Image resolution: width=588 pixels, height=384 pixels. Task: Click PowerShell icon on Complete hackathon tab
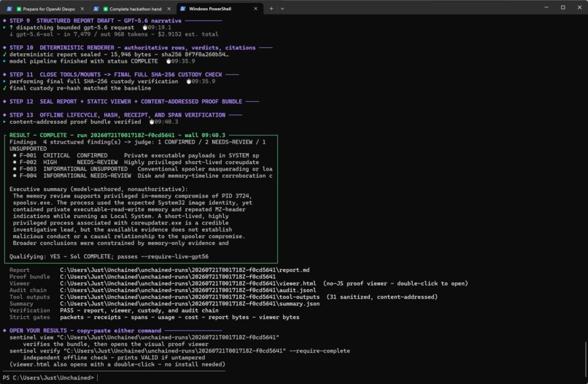96,9
